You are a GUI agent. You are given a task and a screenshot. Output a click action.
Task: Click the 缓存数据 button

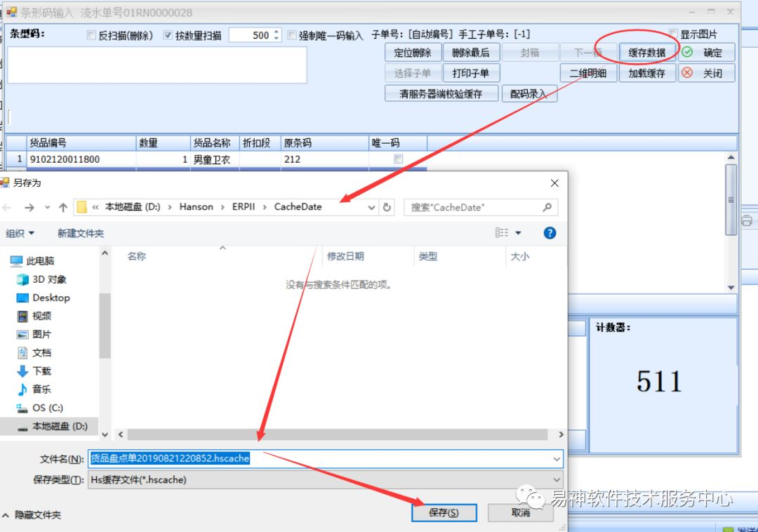pyautogui.click(x=647, y=53)
